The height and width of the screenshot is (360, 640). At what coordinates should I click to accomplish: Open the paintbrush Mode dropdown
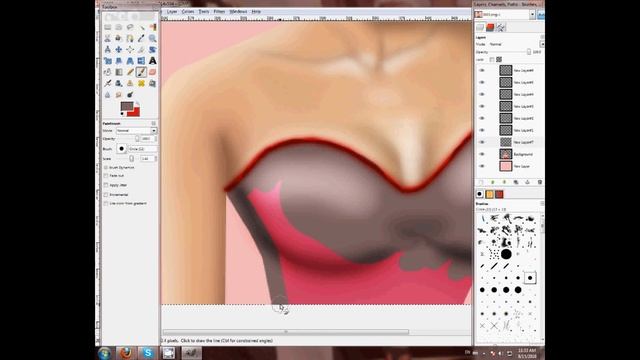(x=136, y=131)
